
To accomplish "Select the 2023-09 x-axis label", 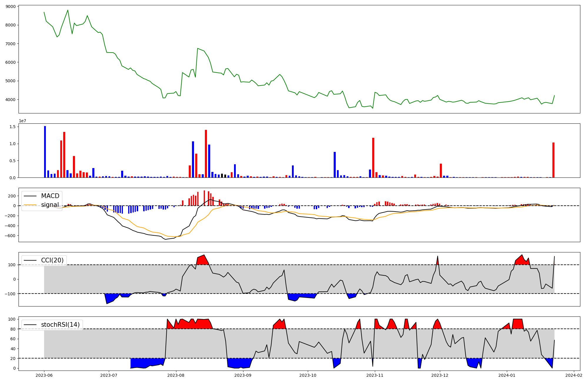I will pos(243,375).
